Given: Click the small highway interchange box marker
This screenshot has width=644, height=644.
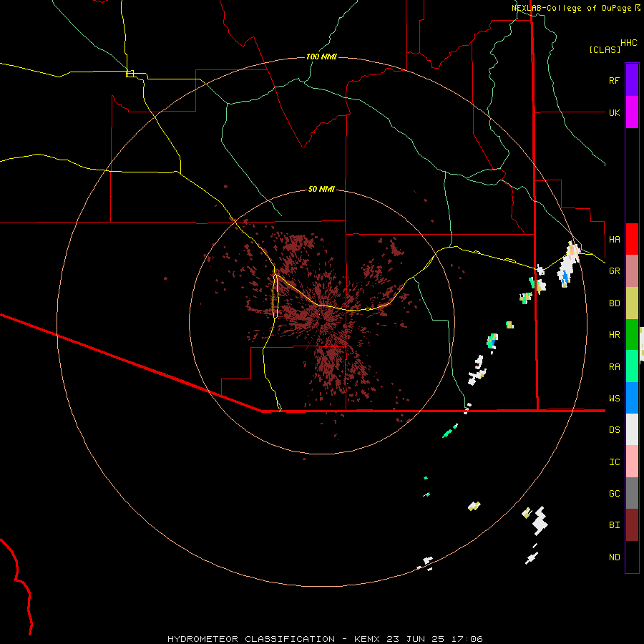Looking at the screenshot, I should pos(130,74).
